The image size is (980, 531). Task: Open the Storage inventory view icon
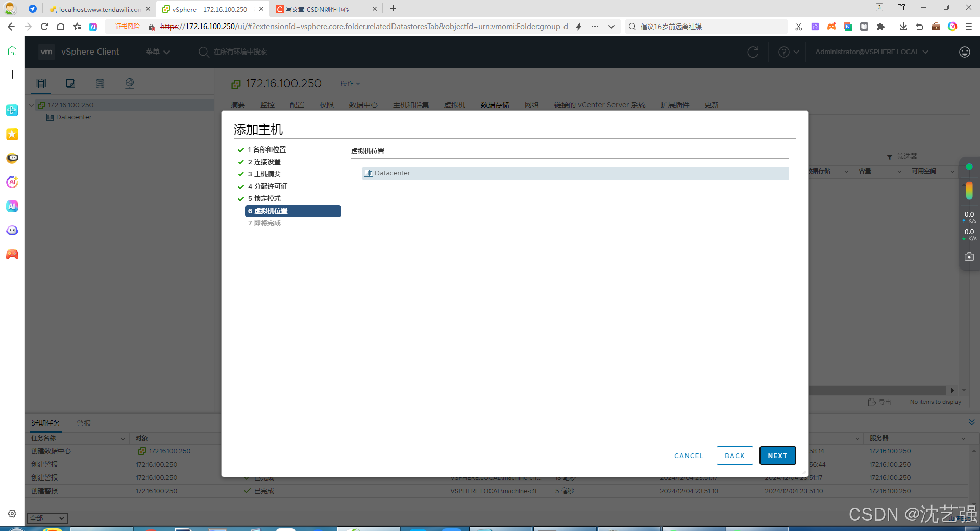coord(100,83)
